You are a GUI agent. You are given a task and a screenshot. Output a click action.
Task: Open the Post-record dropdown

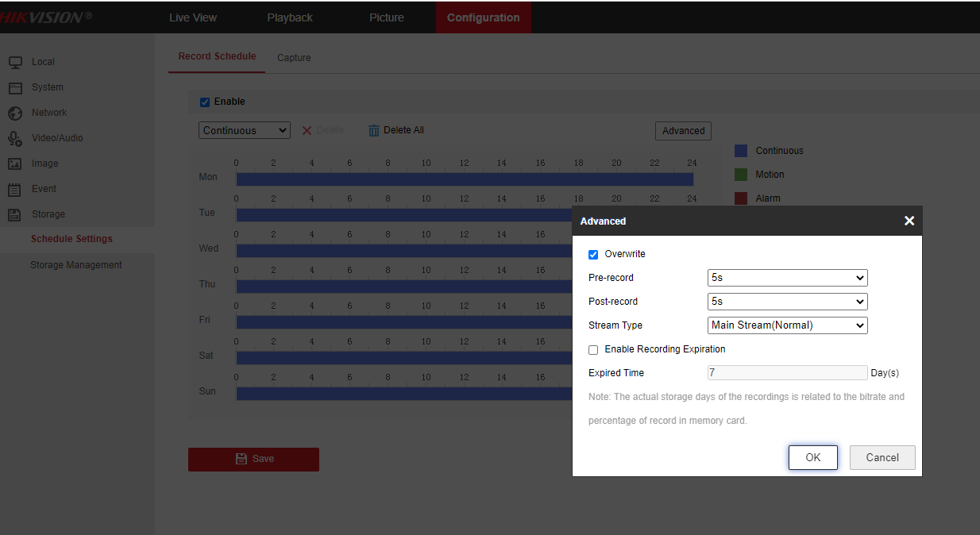(x=787, y=302)
